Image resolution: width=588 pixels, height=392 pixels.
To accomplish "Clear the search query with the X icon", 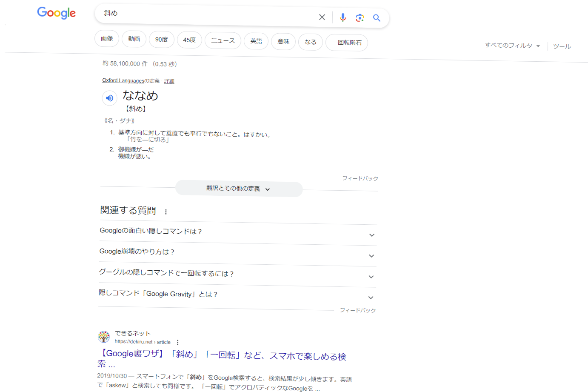I will coord(322,17).
